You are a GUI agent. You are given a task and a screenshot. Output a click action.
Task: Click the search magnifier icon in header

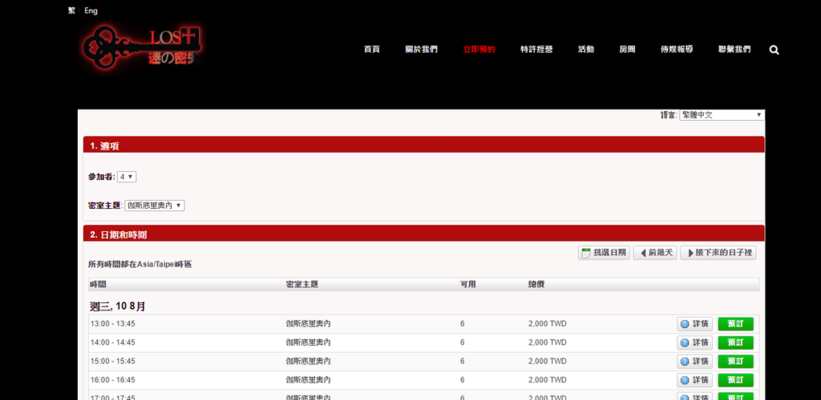[x=774, y=49]
